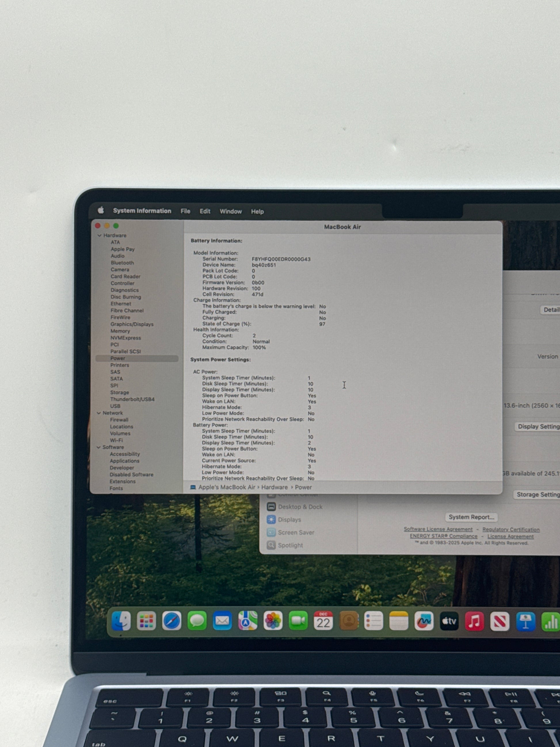Launch the Music app from Dock
This screenshot has height=747, width=560.
tap(474, 621)
